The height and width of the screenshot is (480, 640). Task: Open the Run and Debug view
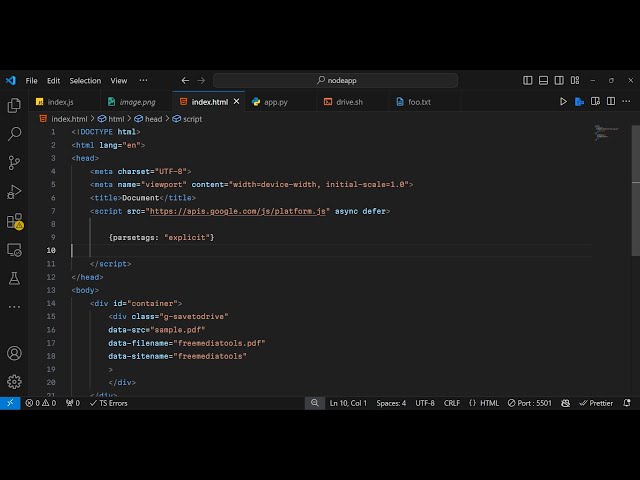point(14,191)
